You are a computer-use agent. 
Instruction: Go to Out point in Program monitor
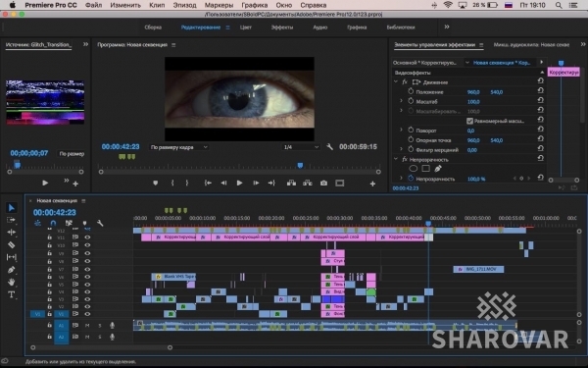click(x=271, y=183)
